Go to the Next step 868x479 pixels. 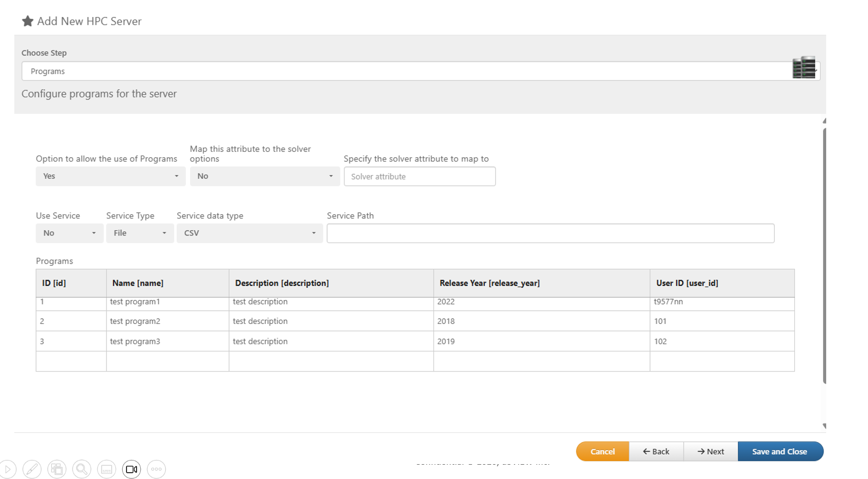(710, 451)
